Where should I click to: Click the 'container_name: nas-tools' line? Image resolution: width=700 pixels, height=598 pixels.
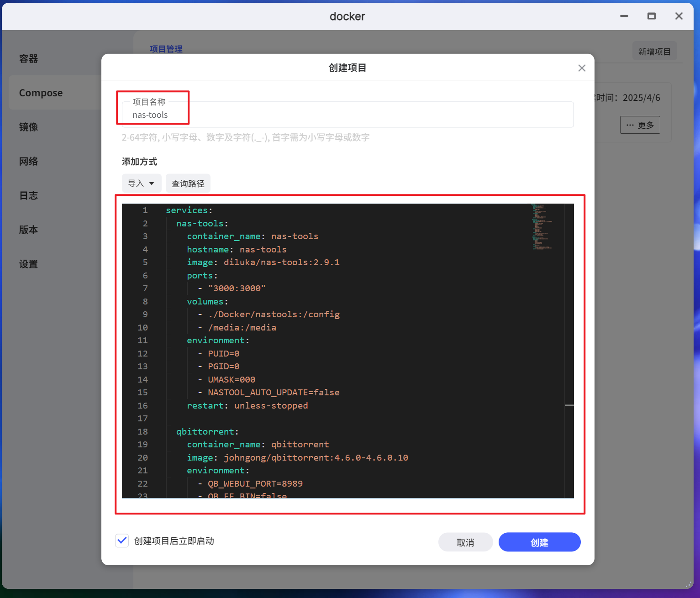[253, 236]
